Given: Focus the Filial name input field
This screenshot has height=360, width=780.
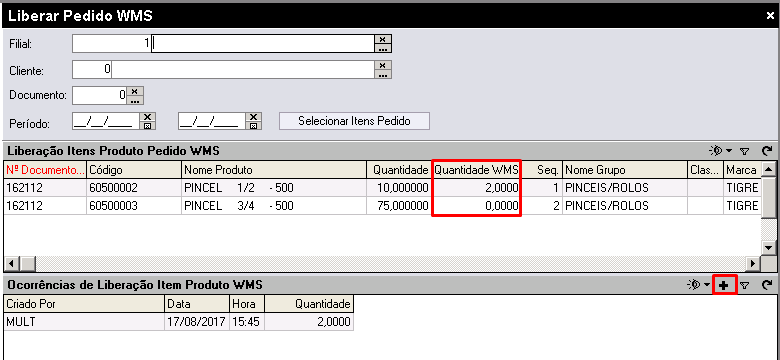Looking at the screenshot, I should tap(263, 43).
